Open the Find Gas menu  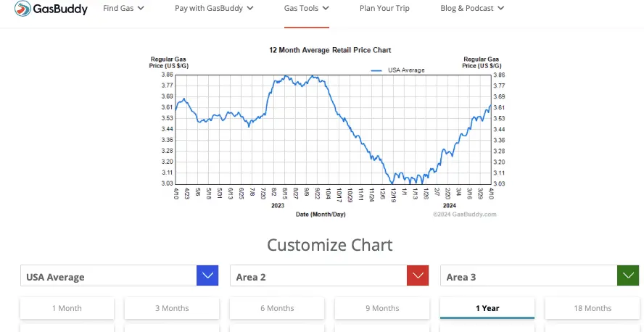click(x=123, y=9)
